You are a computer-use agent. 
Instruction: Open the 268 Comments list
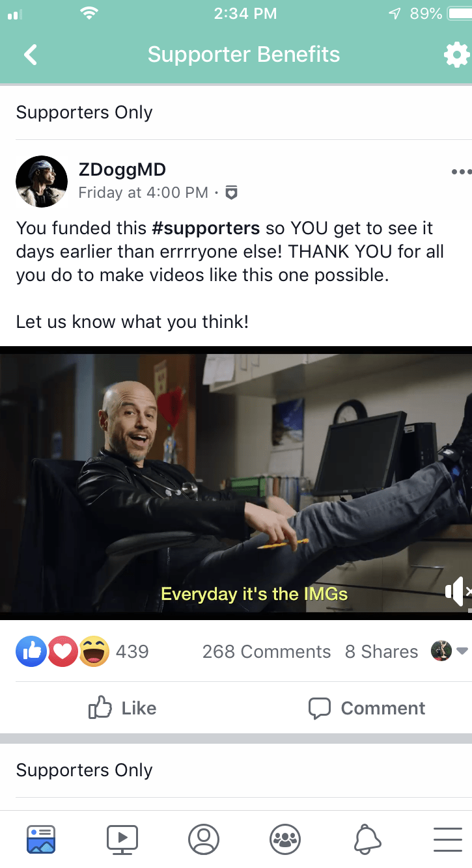pos(266,651)
